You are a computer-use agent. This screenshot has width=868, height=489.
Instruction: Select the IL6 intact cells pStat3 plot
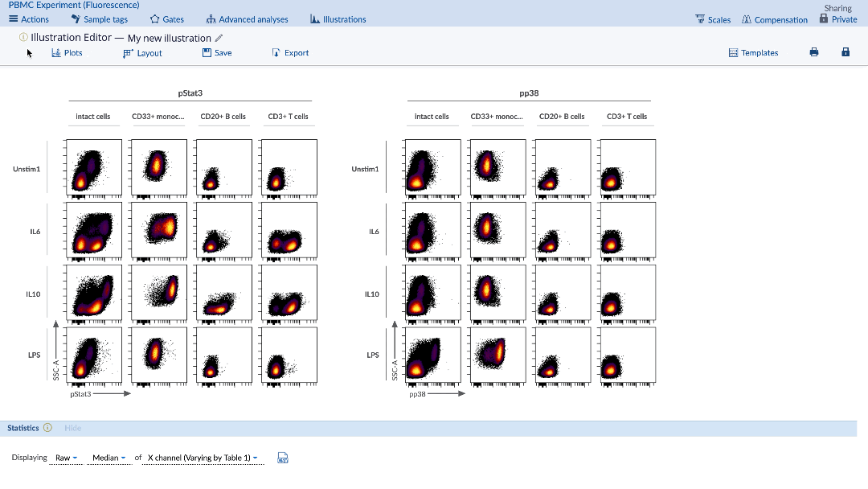pos(94,230)
